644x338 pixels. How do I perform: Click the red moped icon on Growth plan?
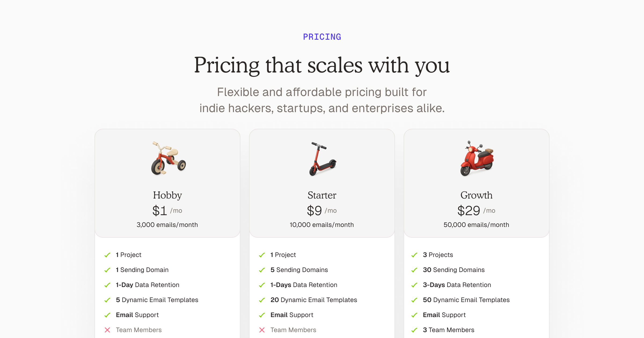pos(477,158)
